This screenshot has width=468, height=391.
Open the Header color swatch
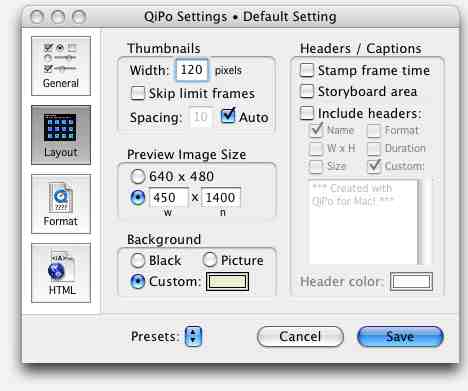(411, 282)
